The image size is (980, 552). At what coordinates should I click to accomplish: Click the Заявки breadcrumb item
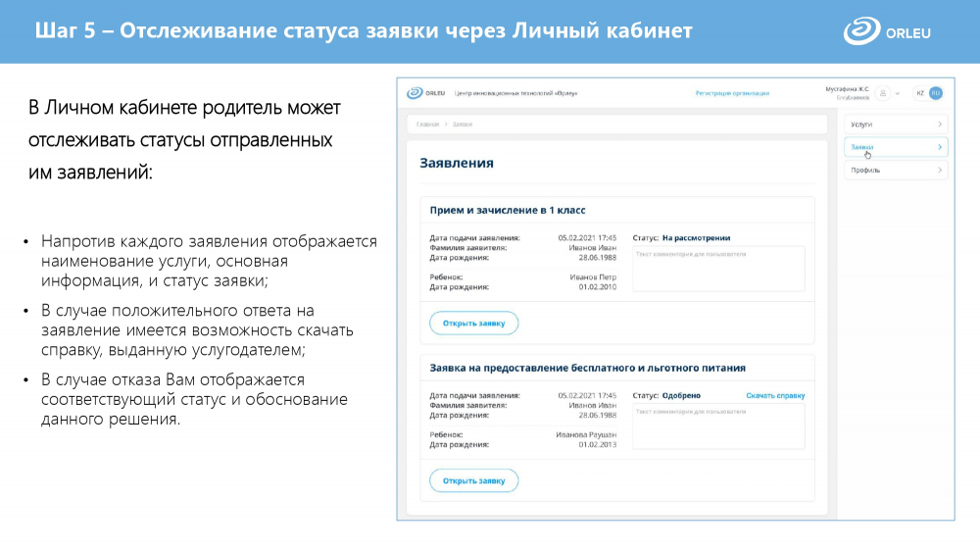(x=463, y=125)
